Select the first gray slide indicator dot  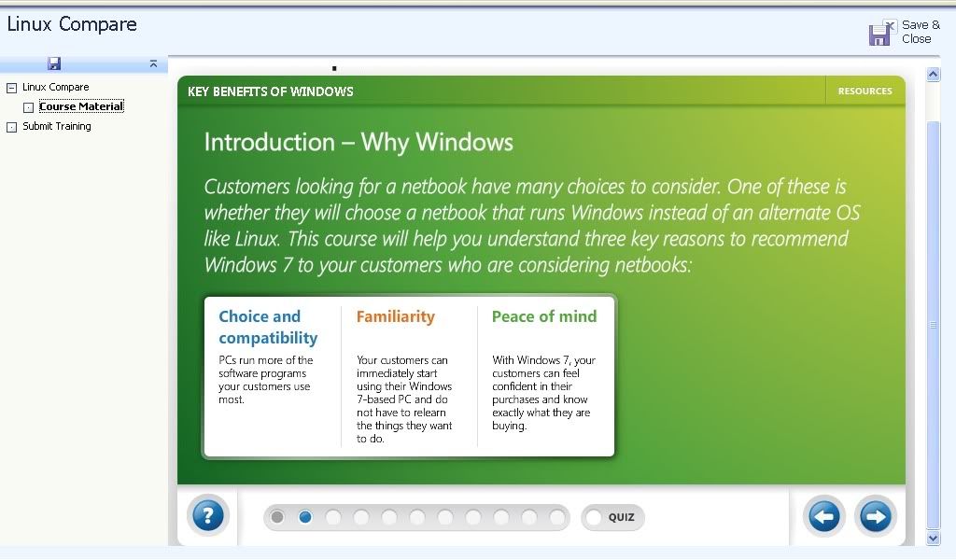[x=277, y=517]
